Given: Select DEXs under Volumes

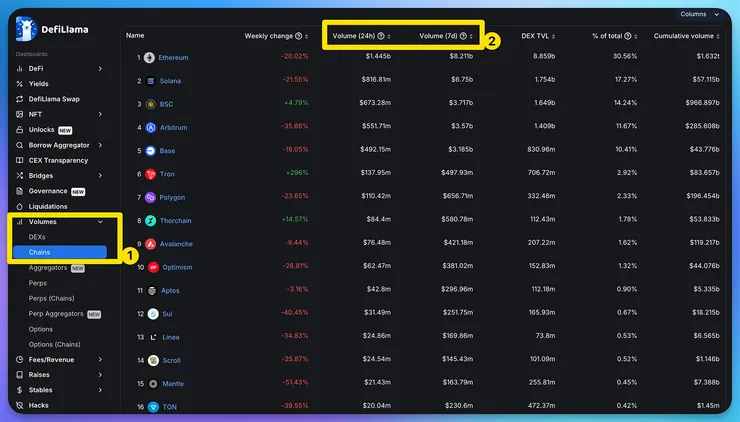Looking at the screenshot, I should pyautogui.click(x=37, y=237).
